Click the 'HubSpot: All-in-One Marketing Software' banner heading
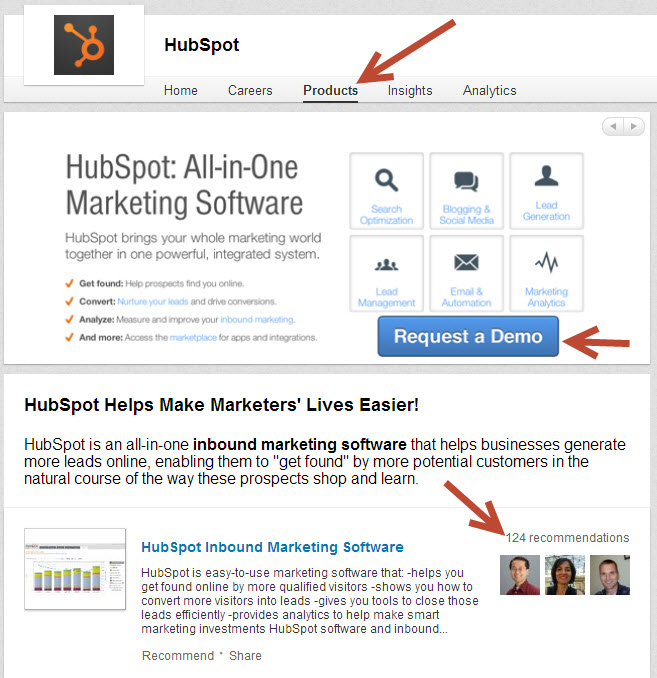 click(x=184, y=185)
